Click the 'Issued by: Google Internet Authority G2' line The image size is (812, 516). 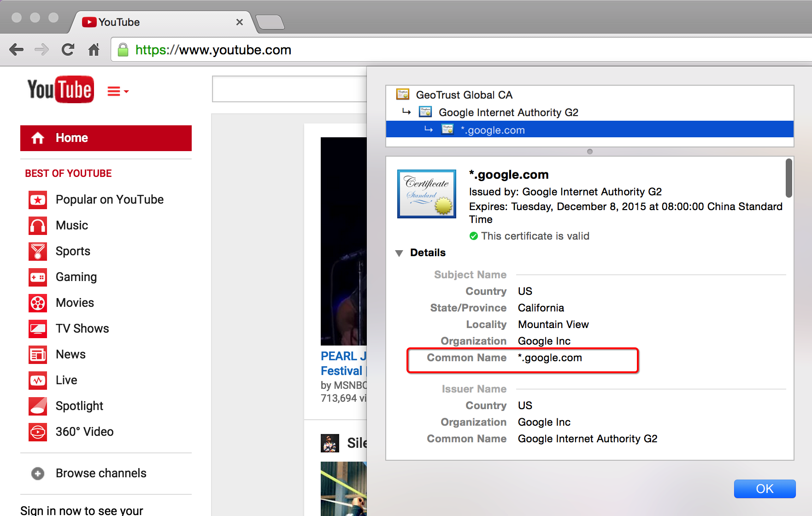565,192
